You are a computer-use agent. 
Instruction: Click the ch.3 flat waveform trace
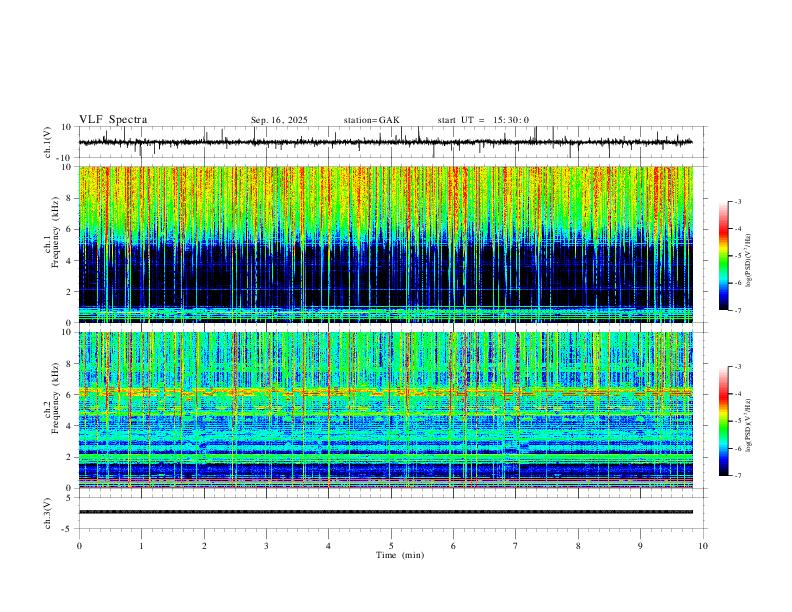pos(386,512)
